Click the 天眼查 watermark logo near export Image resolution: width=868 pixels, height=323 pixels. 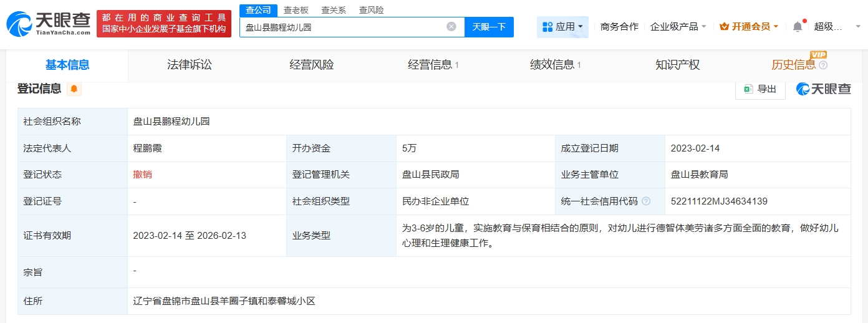(824, 89)
